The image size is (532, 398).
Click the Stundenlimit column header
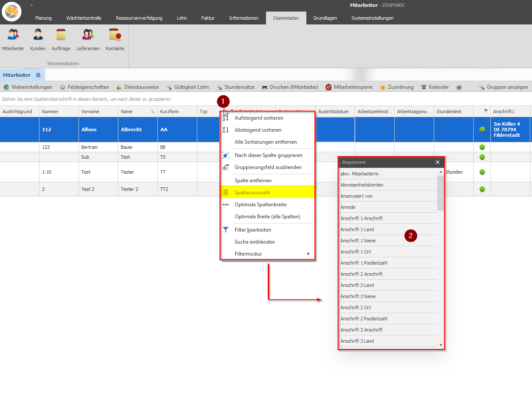[453, 112]
